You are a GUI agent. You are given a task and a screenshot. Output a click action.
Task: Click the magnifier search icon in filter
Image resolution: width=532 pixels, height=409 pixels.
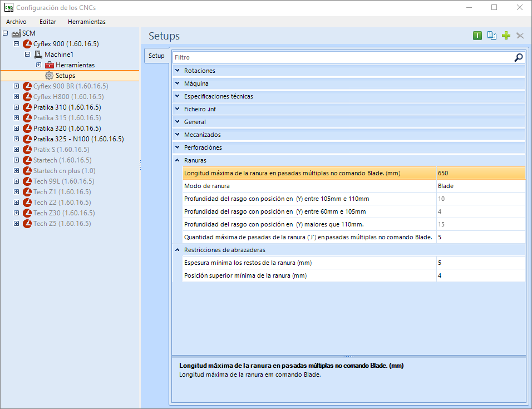[x=519, y=57]
